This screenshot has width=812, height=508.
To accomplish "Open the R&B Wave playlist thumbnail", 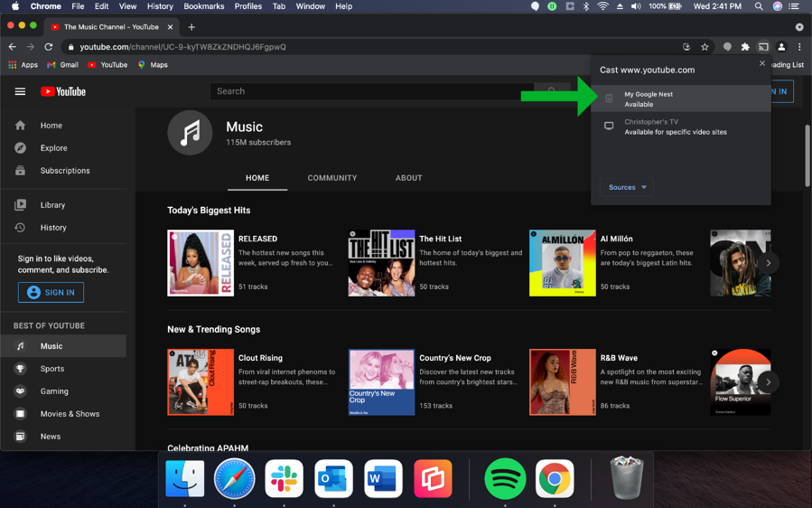I will (563, 382).
